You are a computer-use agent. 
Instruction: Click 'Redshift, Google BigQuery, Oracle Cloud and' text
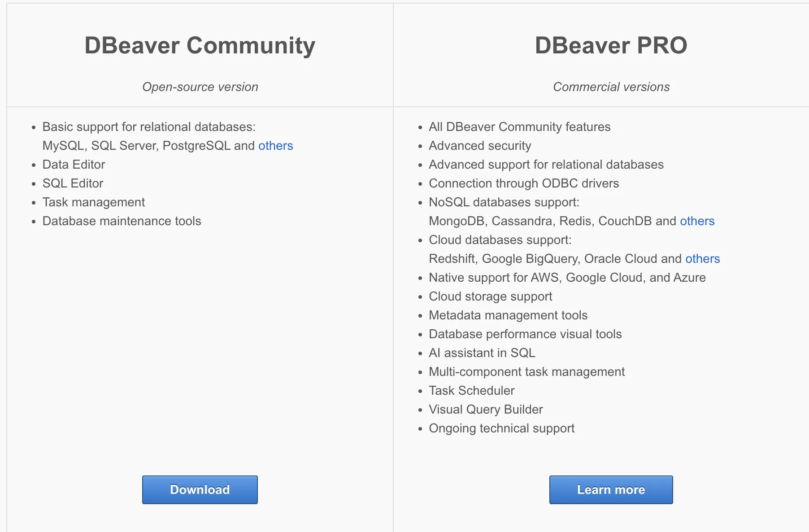tap(555, 259)
